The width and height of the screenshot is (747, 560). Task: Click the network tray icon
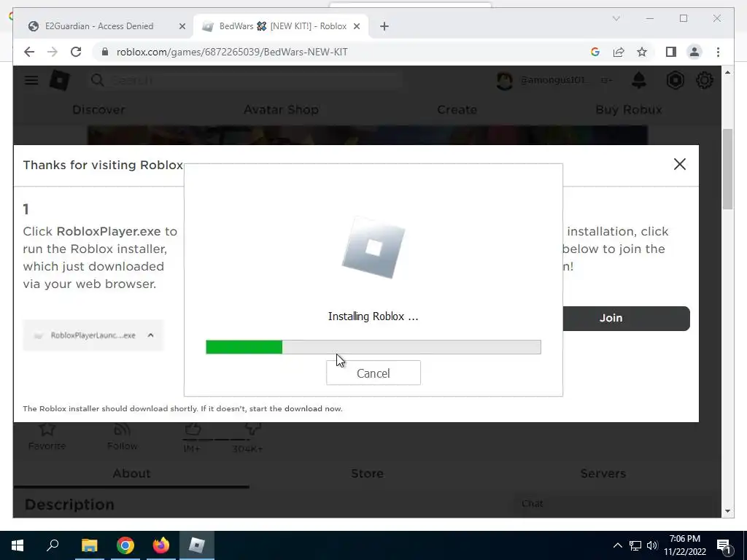[635, 545]
